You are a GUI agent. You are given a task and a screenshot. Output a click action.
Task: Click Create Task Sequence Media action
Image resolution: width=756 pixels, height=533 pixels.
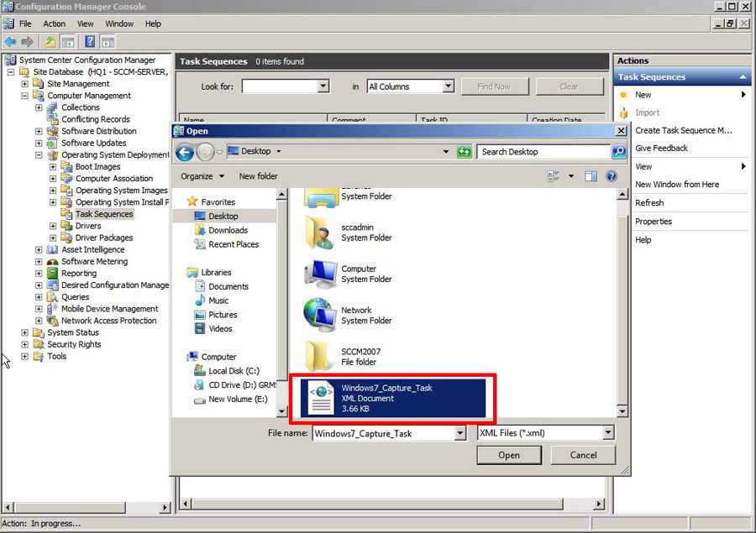pos(683,131)
